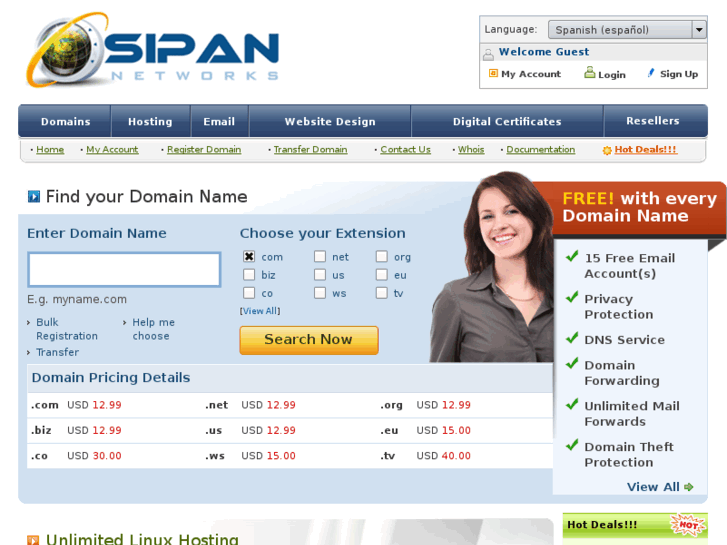
Task: Check the tv extension checkbox
Action: (x=382, y=293)
